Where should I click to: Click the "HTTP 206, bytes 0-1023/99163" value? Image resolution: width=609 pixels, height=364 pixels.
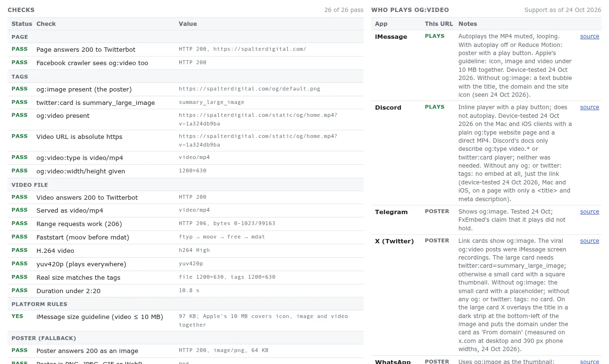point(227,224)
